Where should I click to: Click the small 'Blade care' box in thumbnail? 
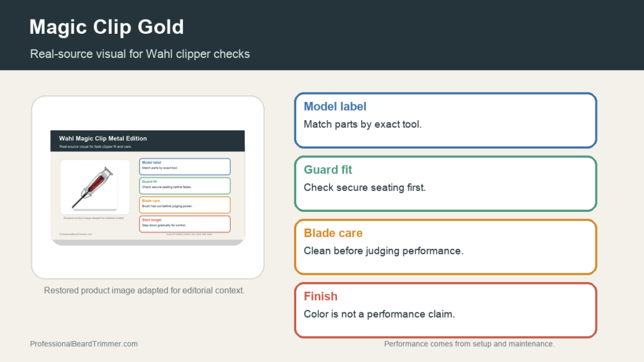[185, 205]
